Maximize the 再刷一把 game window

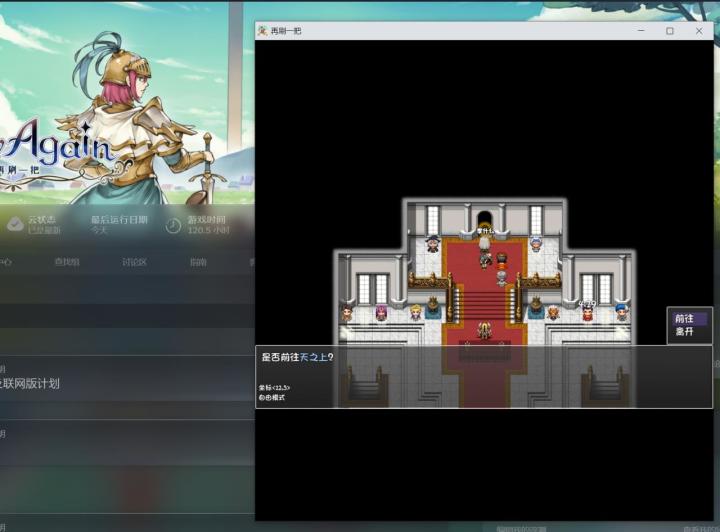pyautogui.click(x=670, y=31)
